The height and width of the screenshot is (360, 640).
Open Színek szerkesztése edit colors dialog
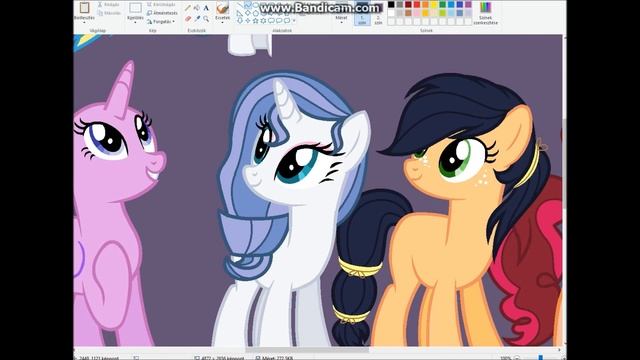pos(485,13)
